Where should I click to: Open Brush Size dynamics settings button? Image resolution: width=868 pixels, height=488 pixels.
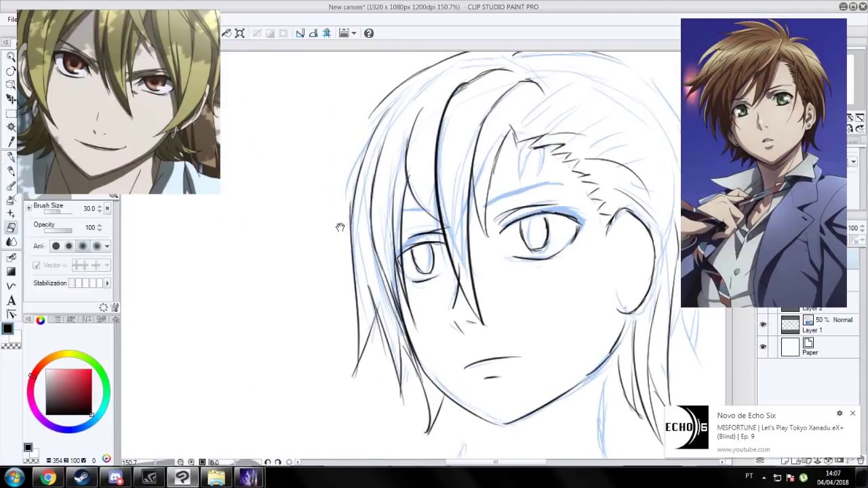point(107,209)
